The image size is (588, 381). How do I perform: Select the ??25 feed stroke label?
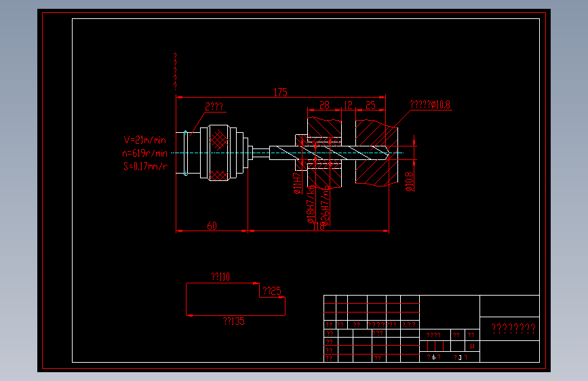(x=272, y=291)
